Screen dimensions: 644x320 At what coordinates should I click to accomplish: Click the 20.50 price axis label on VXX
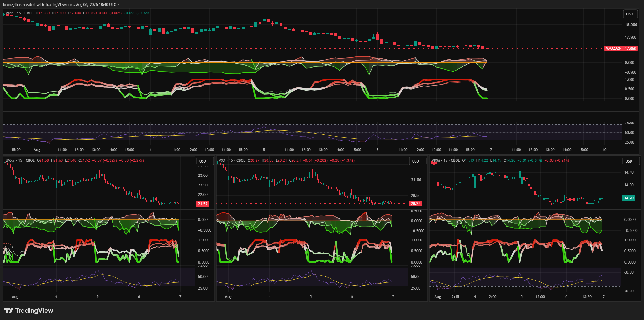click(416, 196)
